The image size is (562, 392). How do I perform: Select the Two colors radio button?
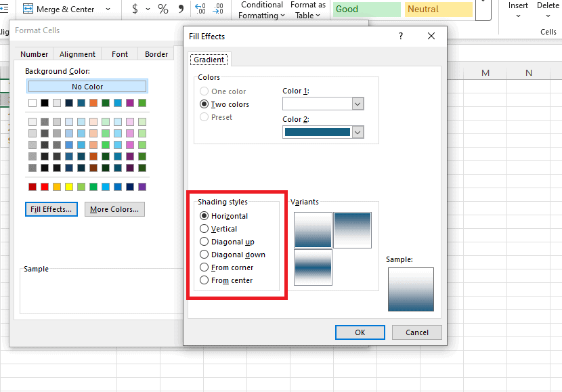204,104
